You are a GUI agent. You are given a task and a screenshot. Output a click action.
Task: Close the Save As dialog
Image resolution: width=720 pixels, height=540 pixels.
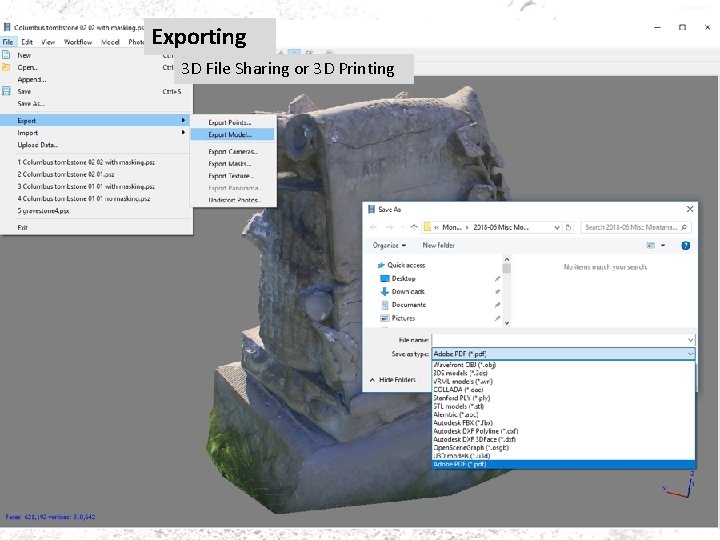(x=690, y=209)
